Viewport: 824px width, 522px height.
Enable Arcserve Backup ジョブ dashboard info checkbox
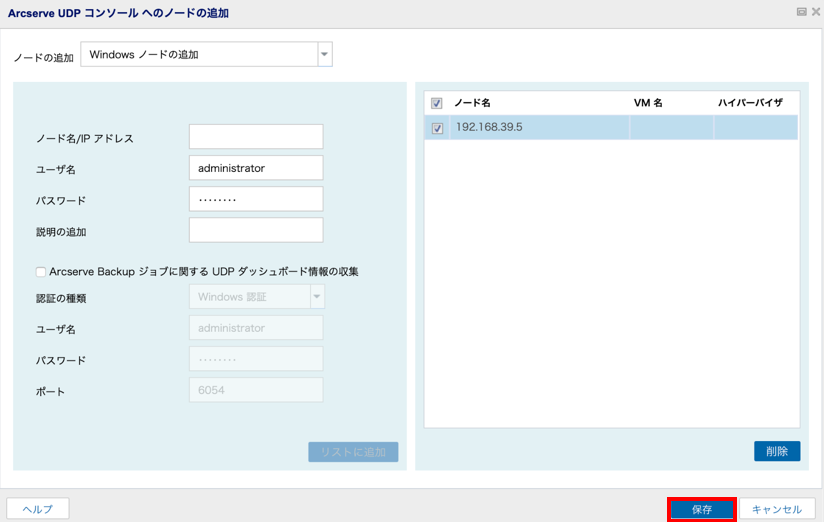click(x=40, y=272)
